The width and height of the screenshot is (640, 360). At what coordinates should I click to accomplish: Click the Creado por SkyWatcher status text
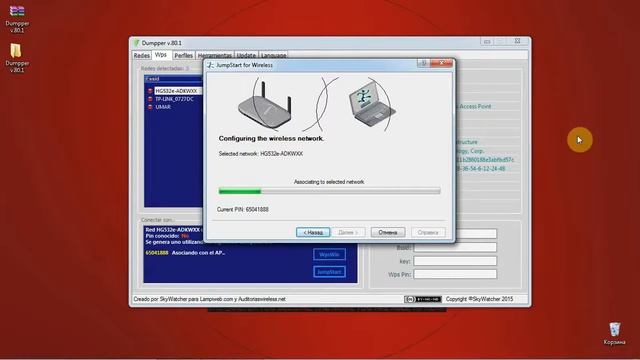coord(209,299)
